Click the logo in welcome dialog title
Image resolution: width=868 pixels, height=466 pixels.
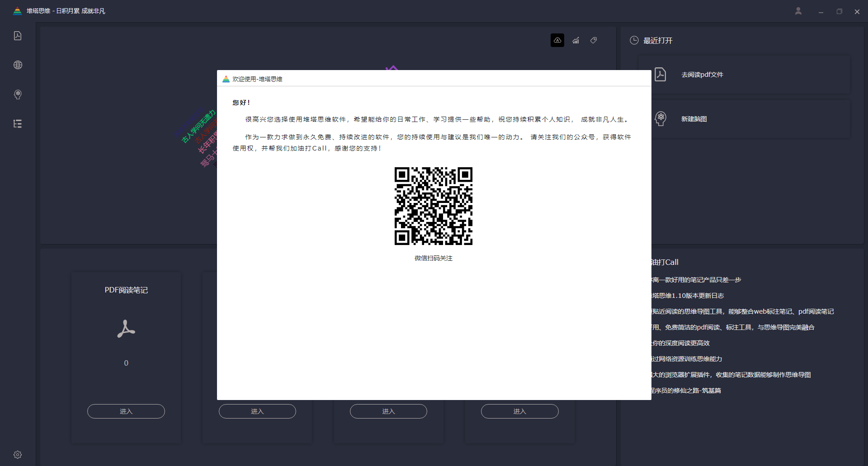pyautogui.click(x=226, y=79)
